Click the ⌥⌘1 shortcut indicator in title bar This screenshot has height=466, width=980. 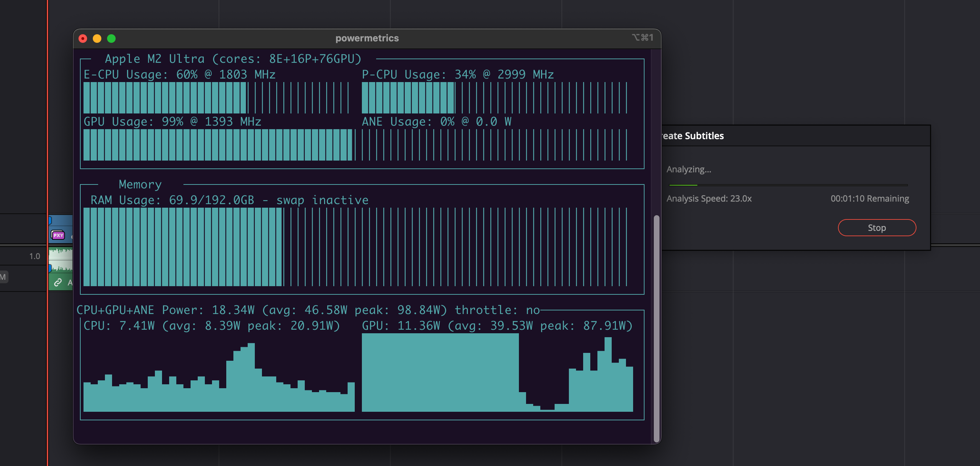(x=642, y=38)
